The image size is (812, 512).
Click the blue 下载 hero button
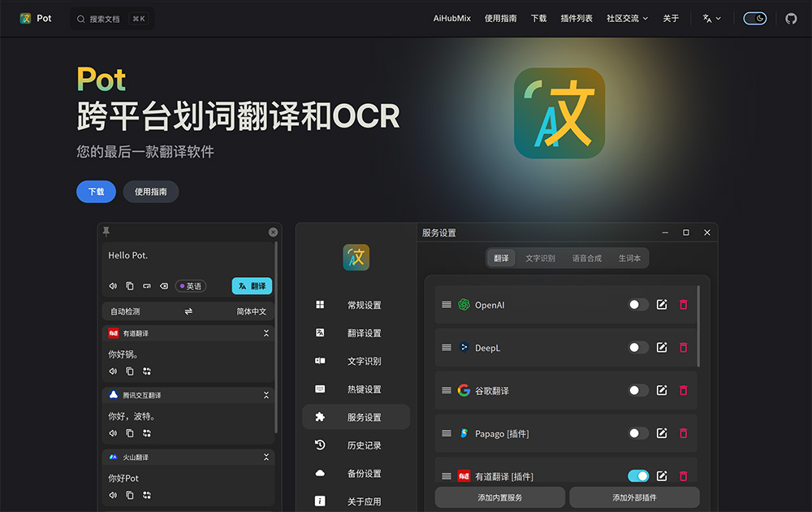coord(97,192)
